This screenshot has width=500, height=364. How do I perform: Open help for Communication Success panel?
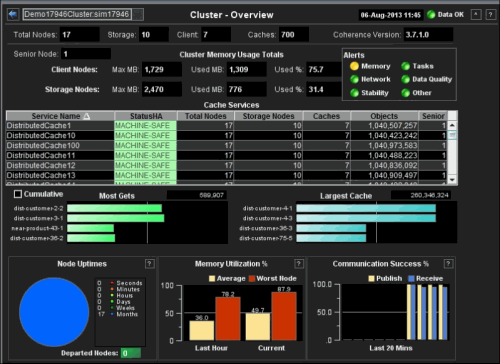point(448,264)
